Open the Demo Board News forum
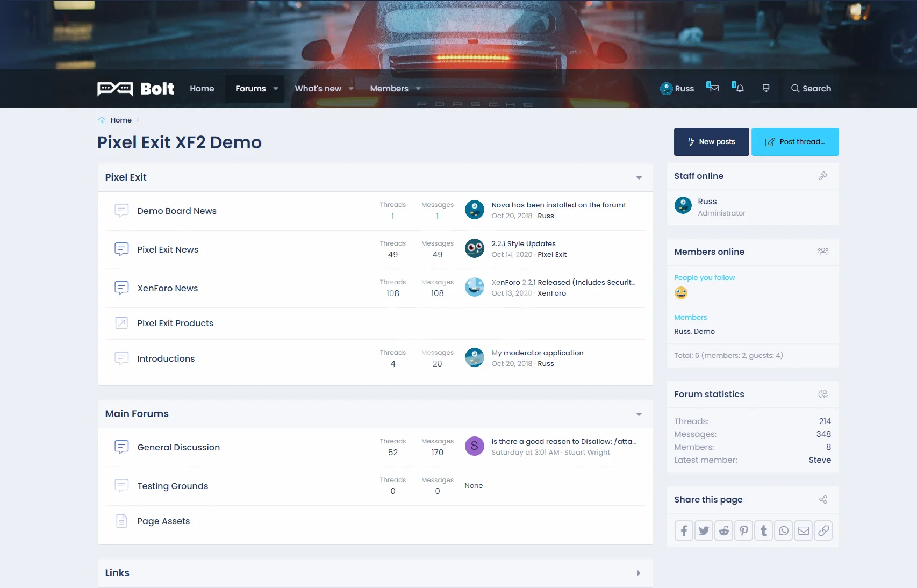This screenshot has width=917, height=588. pyautogui.click(x=177, y=211)
